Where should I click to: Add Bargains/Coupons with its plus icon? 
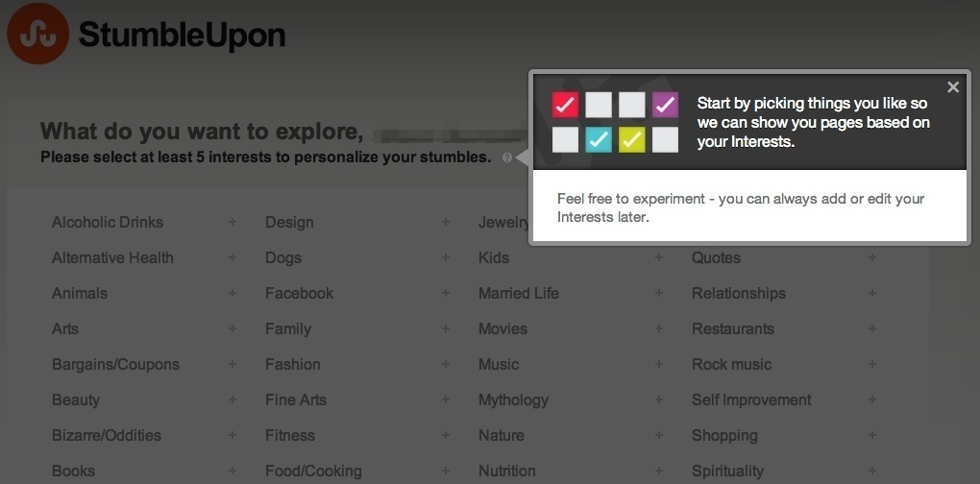pyautogui.click(x=232, y=364)
